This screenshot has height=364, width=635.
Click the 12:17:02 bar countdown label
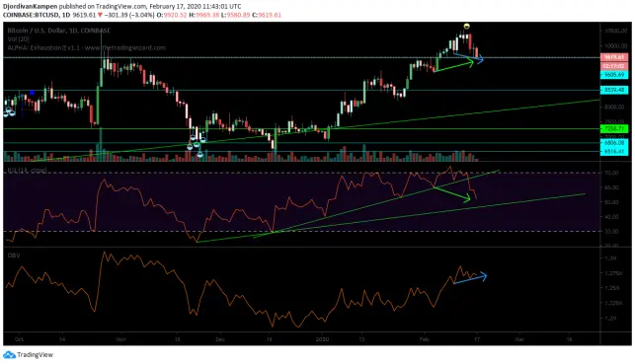[x=614, y=66]
